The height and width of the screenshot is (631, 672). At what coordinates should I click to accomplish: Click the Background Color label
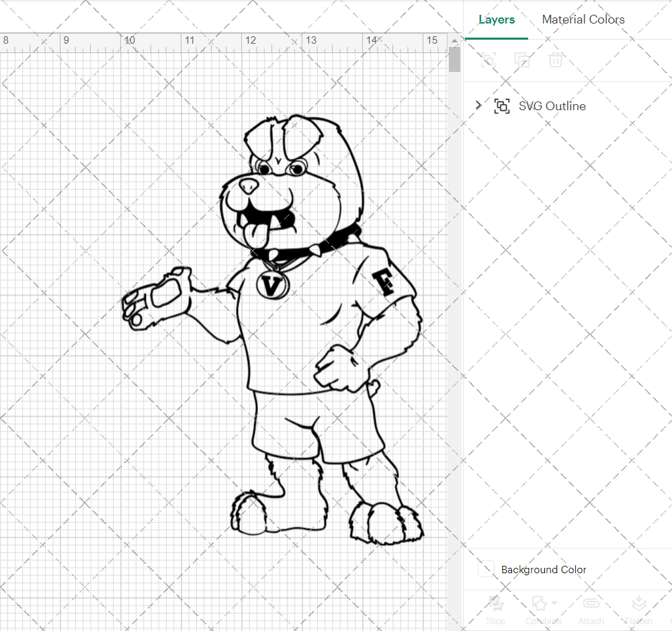point(544,570)
